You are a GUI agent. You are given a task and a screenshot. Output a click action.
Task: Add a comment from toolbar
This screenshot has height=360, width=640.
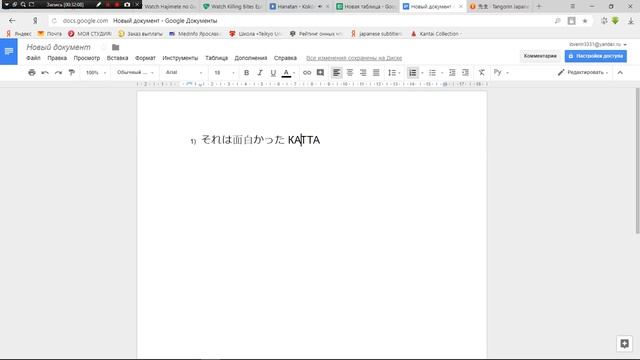coord(320,73)
